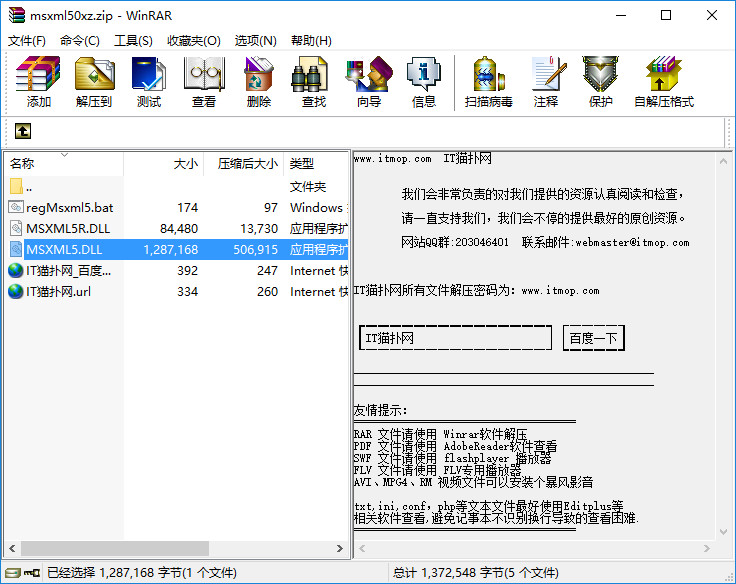Select the regMsxml5.bat file icon
This screenshot has width=736, height=584.
coord(16,207)
